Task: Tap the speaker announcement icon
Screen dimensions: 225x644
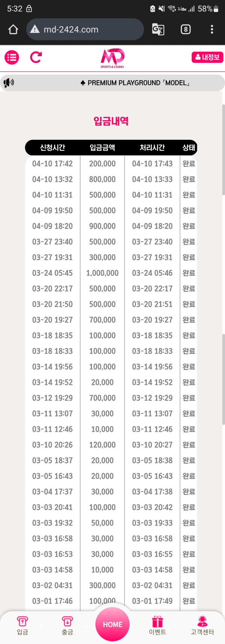Action: (x=9, y=82)
